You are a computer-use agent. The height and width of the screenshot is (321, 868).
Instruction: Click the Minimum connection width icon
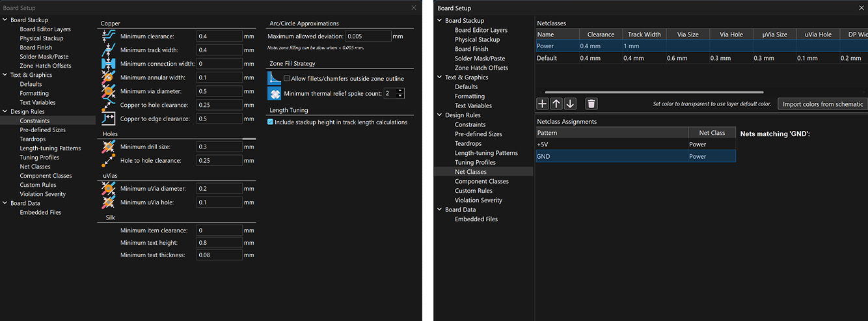point(108,64)
